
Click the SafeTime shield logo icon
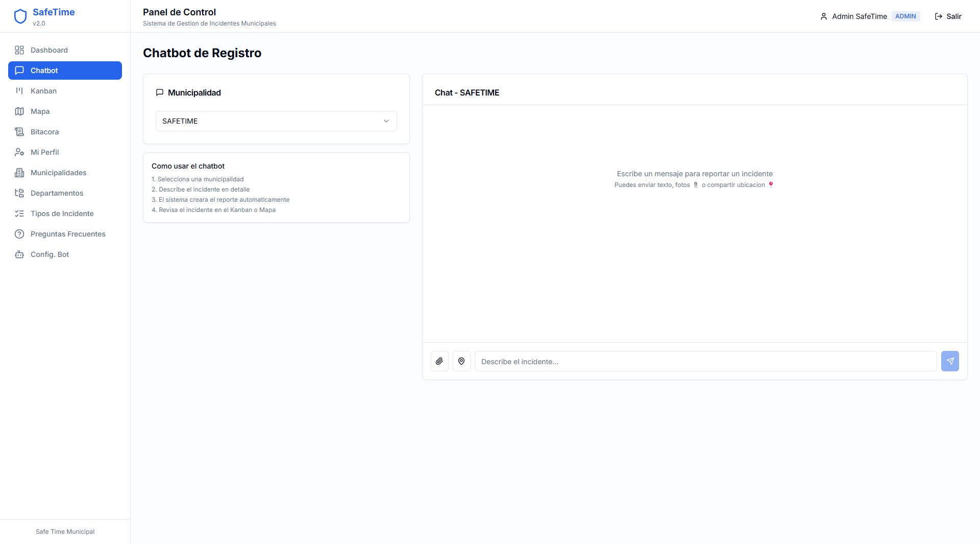[20, 16]
